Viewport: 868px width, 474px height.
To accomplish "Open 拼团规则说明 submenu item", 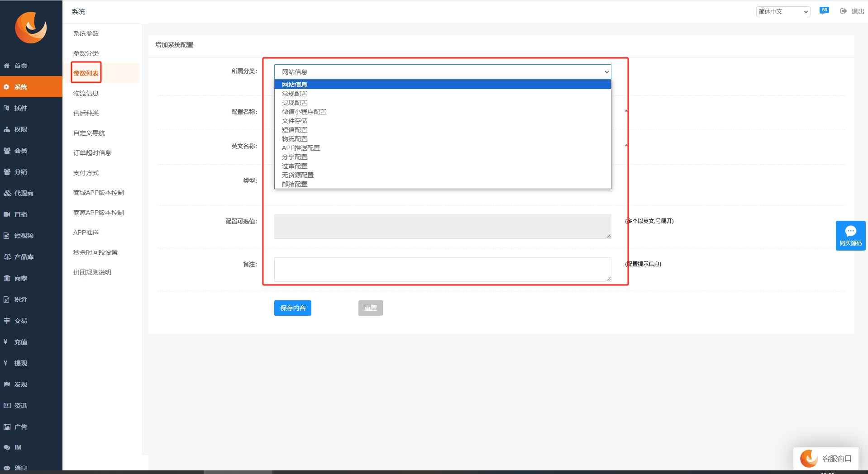I will coord(92,272).
